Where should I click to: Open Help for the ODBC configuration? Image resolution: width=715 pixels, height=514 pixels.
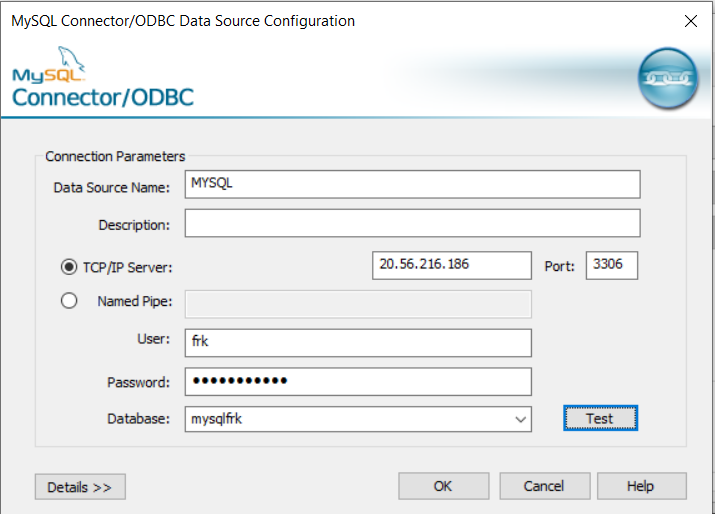[641, 486]
